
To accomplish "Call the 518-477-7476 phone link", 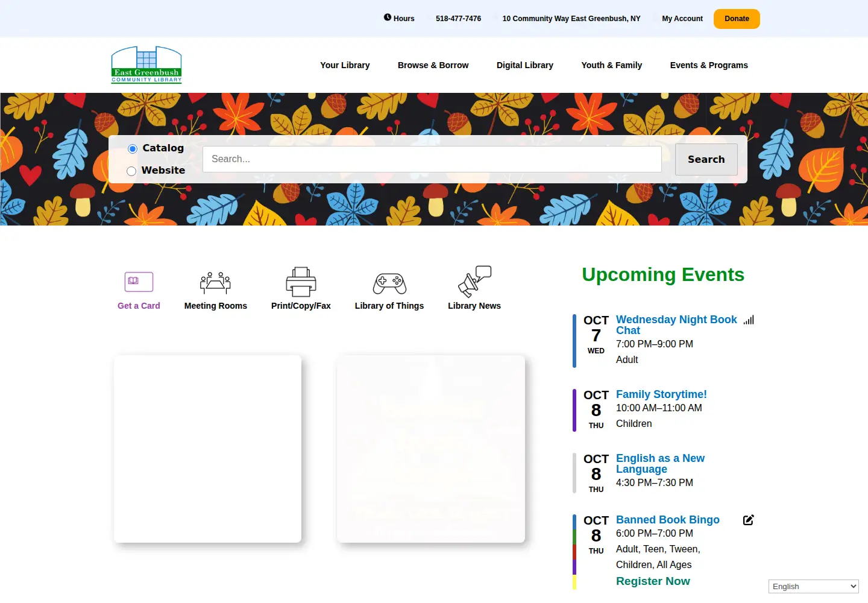I will (x=458, y=19).
